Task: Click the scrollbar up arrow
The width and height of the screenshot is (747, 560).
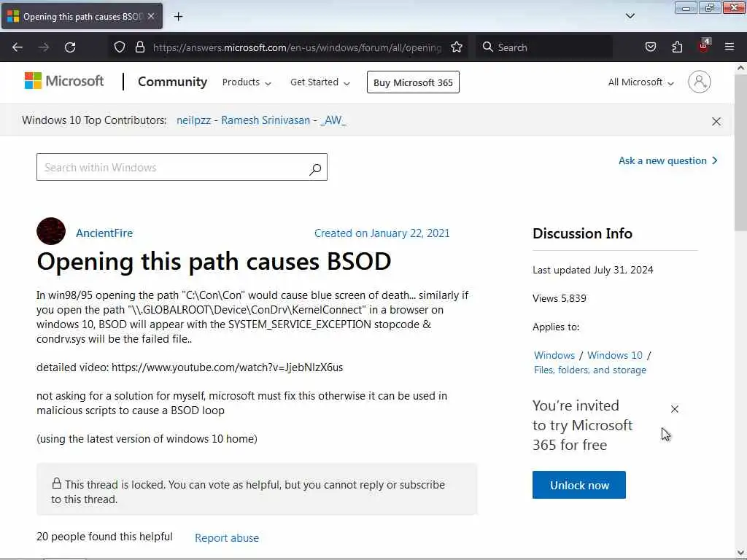Action: pyautogui.click(x=740, y=68)
